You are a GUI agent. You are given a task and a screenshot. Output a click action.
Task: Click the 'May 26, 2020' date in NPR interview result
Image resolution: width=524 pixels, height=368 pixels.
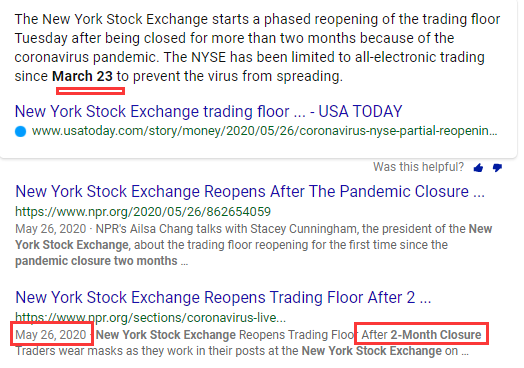click(51, 229)
